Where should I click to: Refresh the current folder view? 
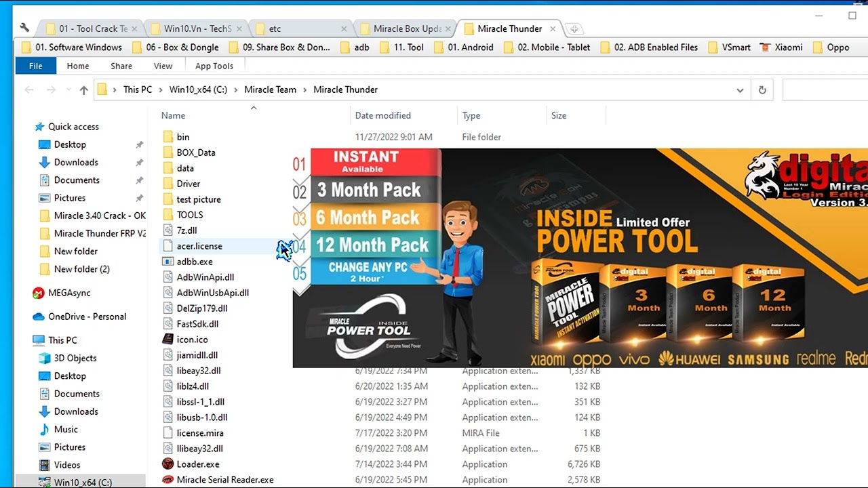point(762,89)
